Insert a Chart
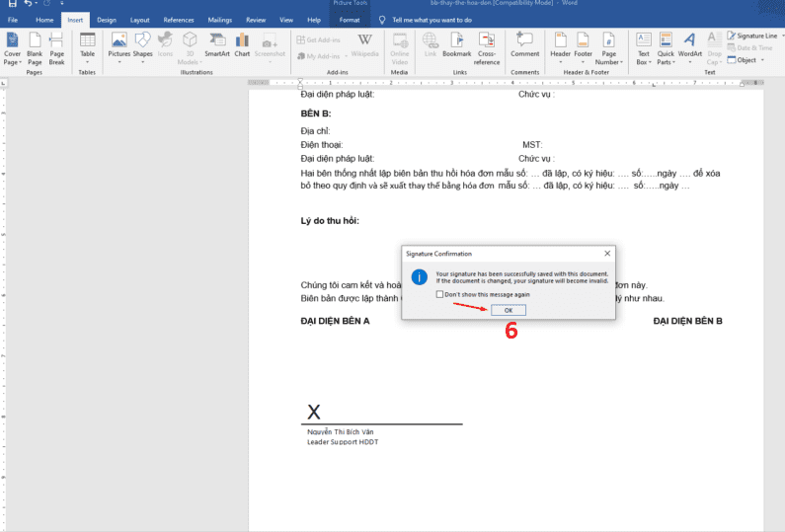The image size is (785, 532). click(242, 45)
